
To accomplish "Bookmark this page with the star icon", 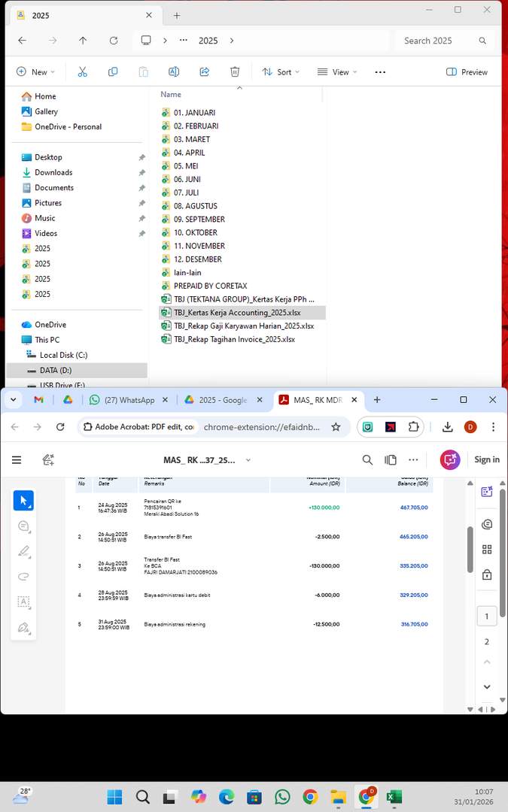I will tap(336, 427).
